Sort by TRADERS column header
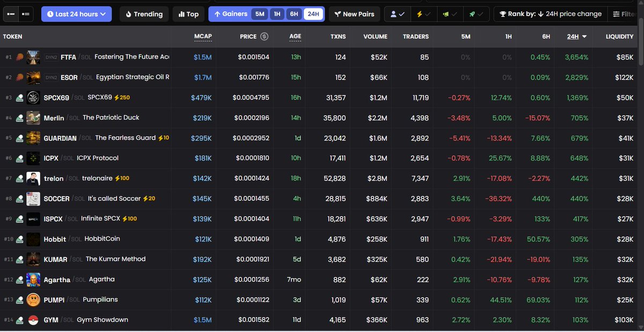This screenshot has height=332, width=644. pos(416,36)
